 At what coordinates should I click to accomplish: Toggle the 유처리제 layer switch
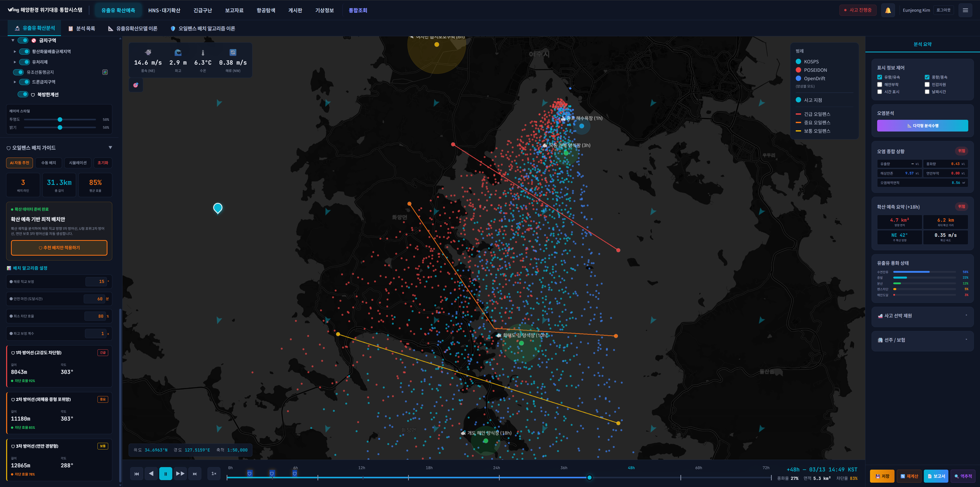click(x=24, y=62)
